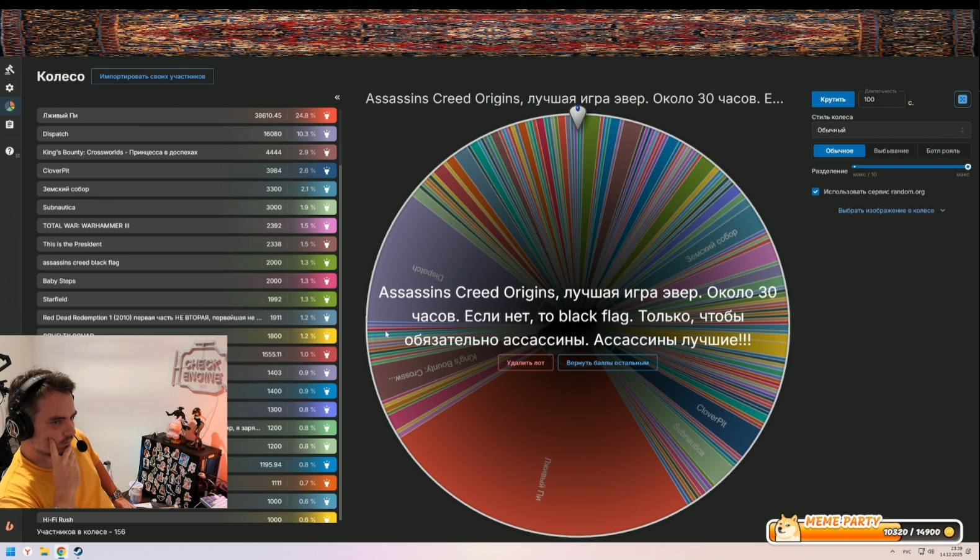Viewport: 980px width, 560px height.
Task: Highlight Лживый Пи lot with flashlight icon
Action: pyautogui.click(x=327, y=115)
